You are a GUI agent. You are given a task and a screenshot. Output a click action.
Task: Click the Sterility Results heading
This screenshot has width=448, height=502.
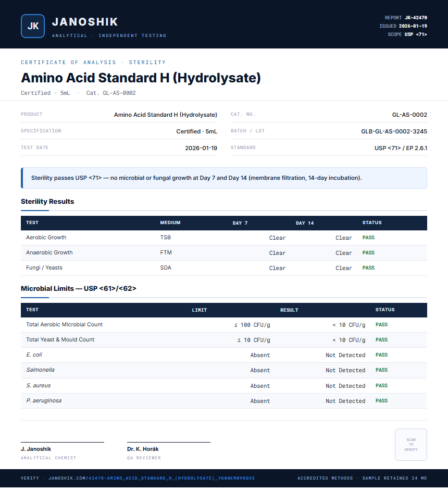[47, 201]
